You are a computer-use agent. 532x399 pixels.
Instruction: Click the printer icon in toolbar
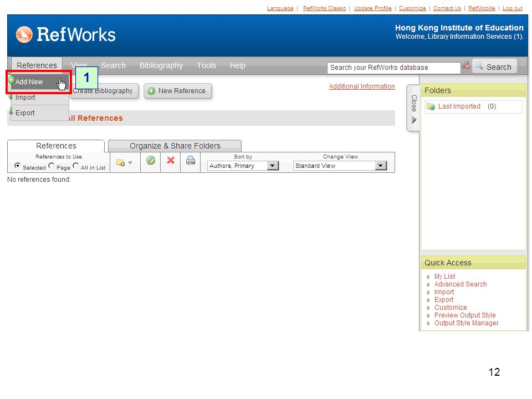coord(191,160)
